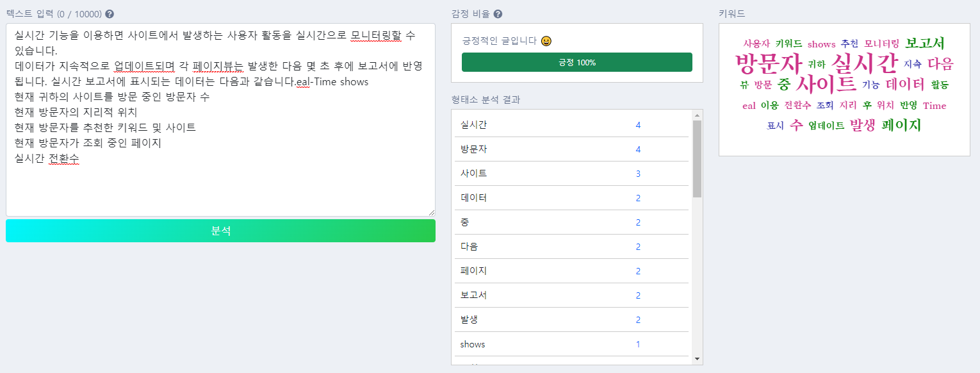Click the 보고서 keyword in word cloud
980x373 pixels.
pos(924,44)
